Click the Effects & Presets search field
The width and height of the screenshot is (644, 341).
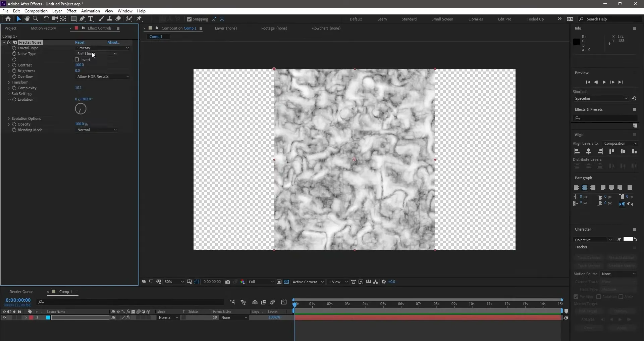tap(605, 118)
